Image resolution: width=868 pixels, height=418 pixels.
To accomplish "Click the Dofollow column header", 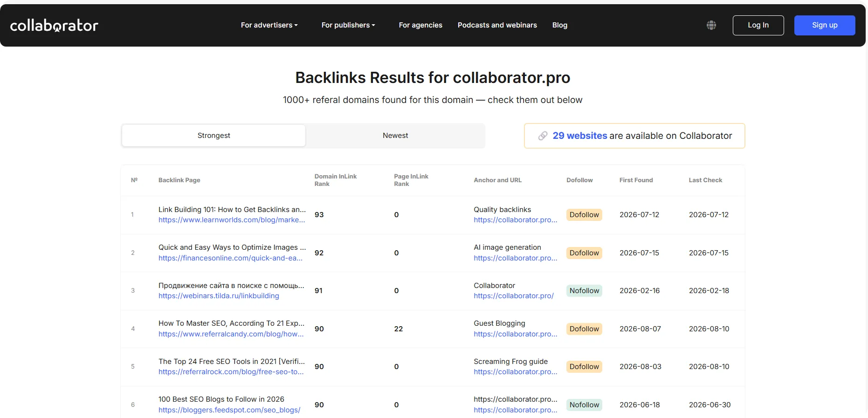I will pos(579,180).
